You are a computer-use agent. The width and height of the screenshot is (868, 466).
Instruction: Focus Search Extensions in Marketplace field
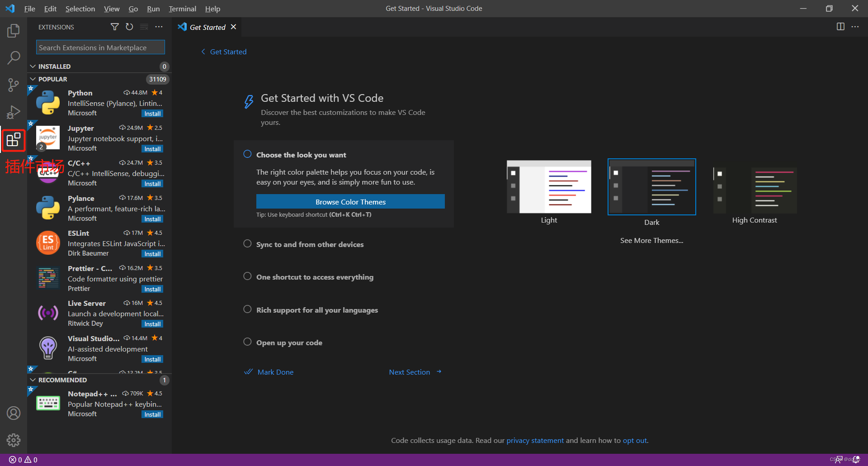(100, 47)
